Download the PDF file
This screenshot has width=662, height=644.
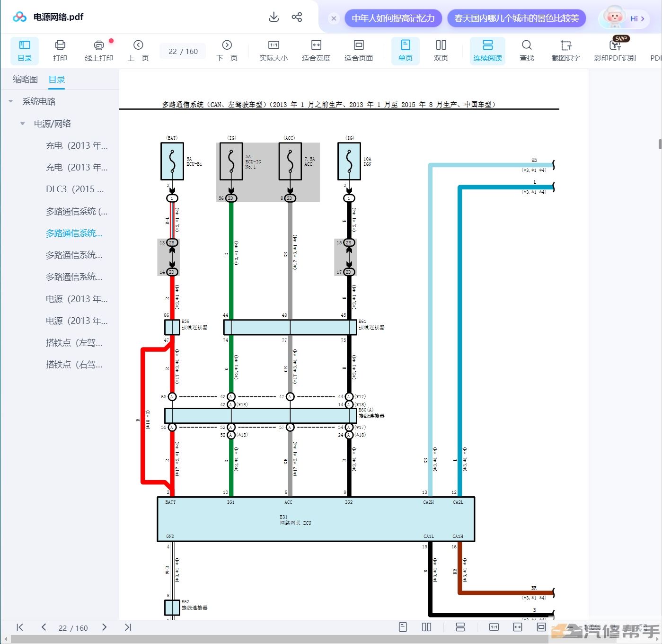click(x=274, y=18)
